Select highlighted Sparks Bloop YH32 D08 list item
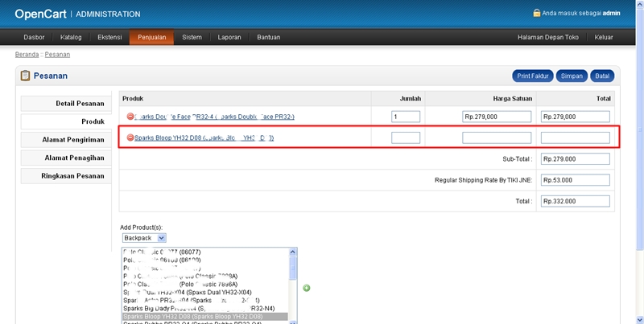 tap(205, 317)
